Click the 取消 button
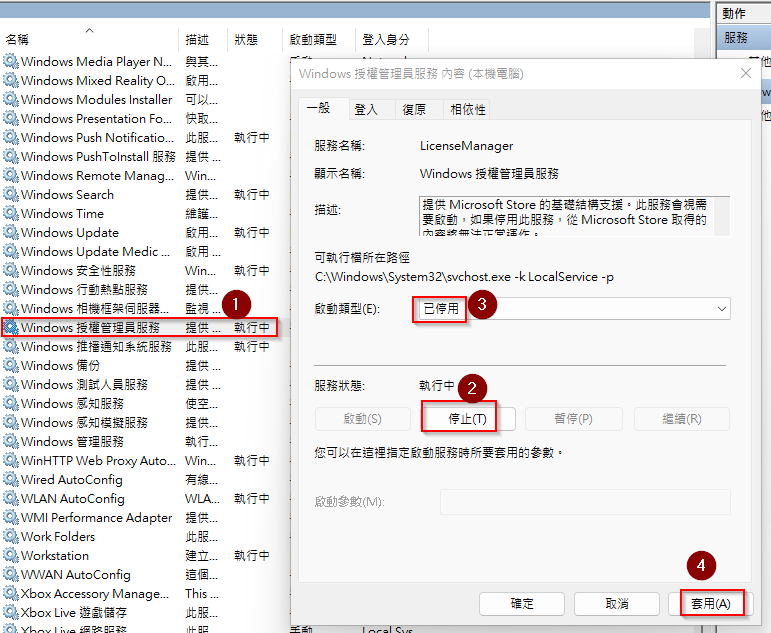This screenshot has height=633, width=771. [617, 603]
